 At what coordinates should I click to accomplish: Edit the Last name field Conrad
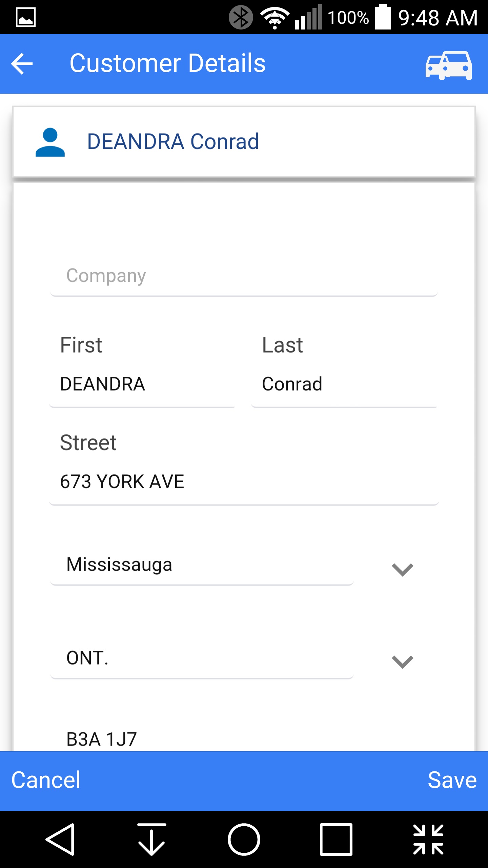(x=344, y=384)
